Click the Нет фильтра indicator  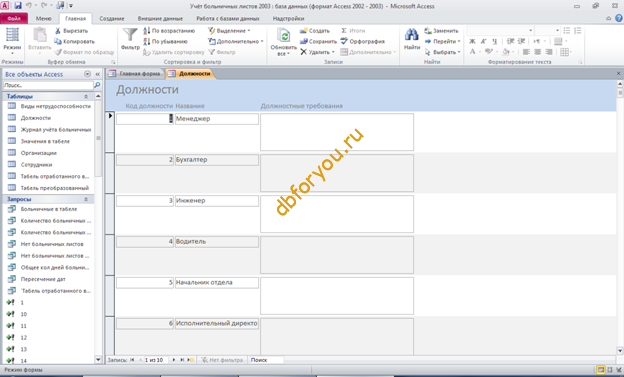click(x=222, y=360)
